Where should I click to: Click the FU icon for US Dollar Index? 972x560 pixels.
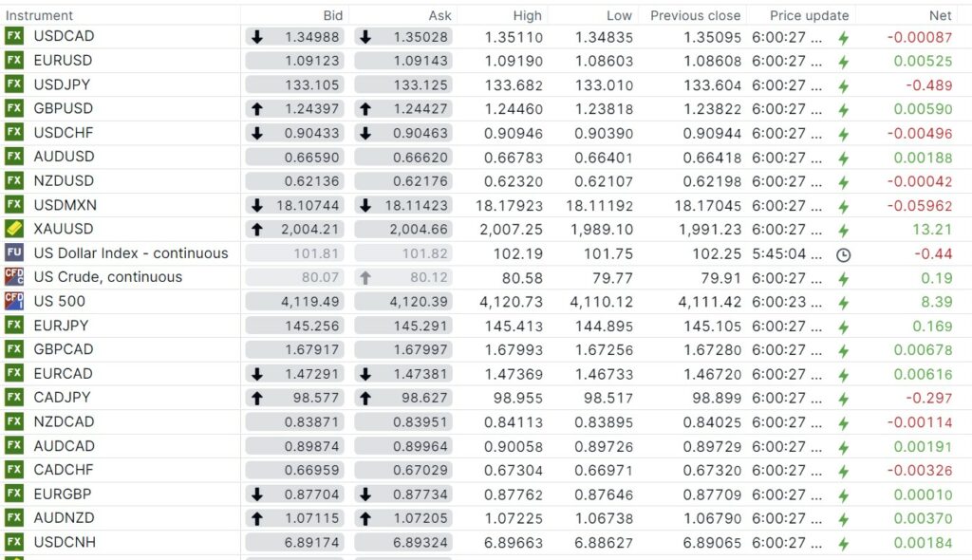point(14,253)
